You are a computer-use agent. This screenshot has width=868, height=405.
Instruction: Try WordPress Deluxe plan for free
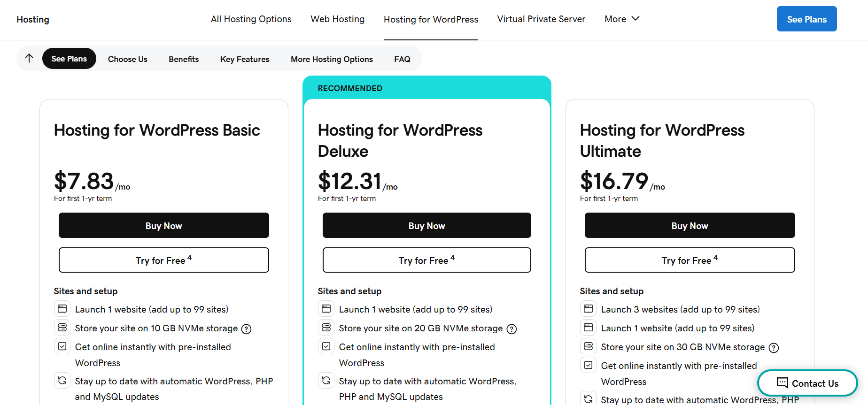pyautogui.click(x=427, y=260)
